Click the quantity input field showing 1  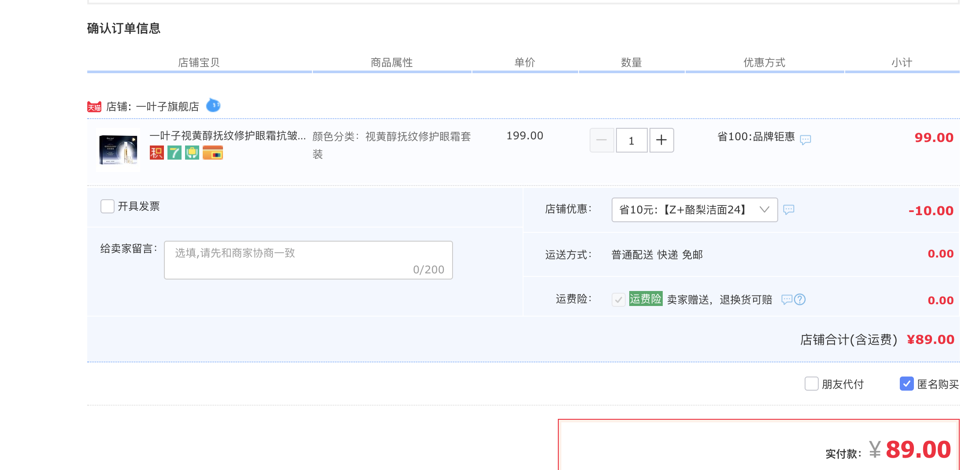[631, 140]
